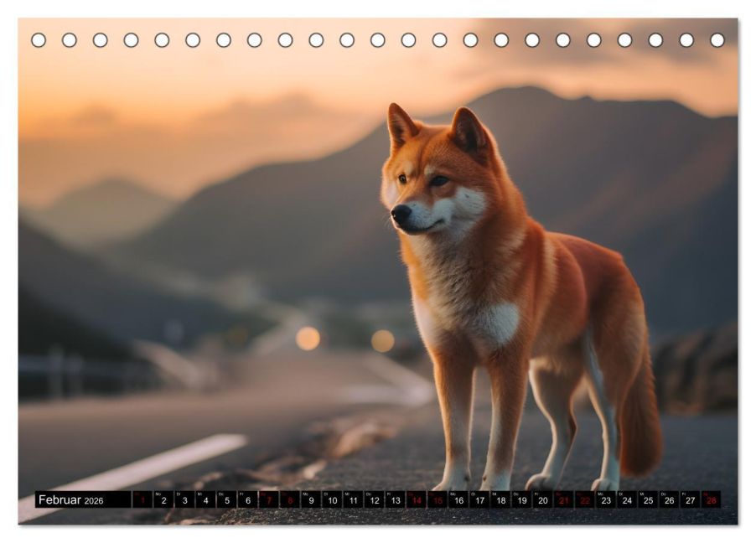Select day 20 in the calendar strip
The image size is (756, 543).
coord(543,499)
